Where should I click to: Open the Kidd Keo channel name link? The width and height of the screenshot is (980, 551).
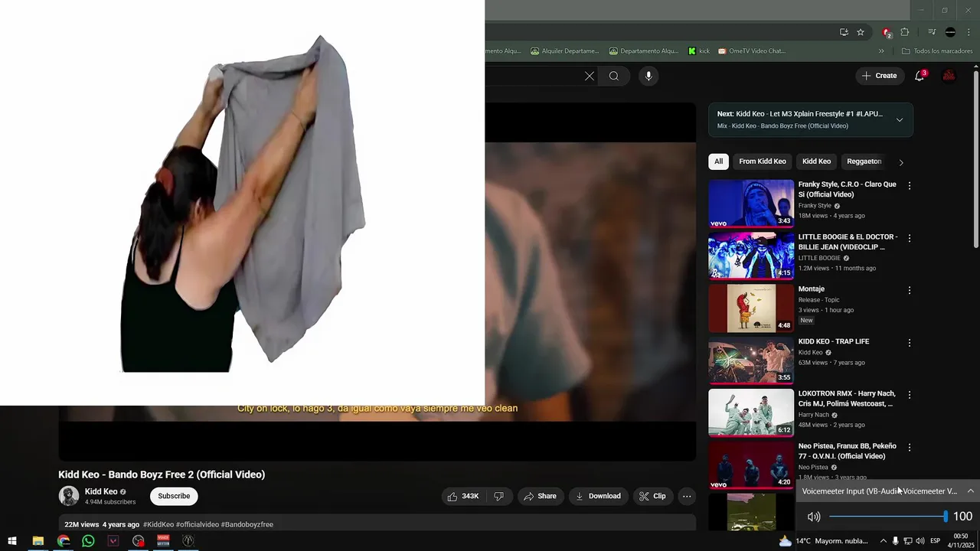101,492
